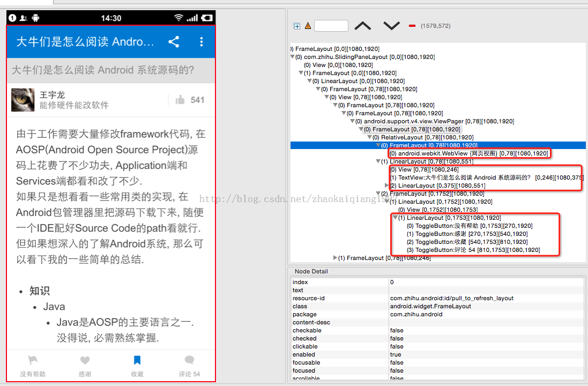The width and height of the screenshot is (588, 386).
Task: Select ToggleButton:没有帮助 tree row
Action: click(470, 226)
